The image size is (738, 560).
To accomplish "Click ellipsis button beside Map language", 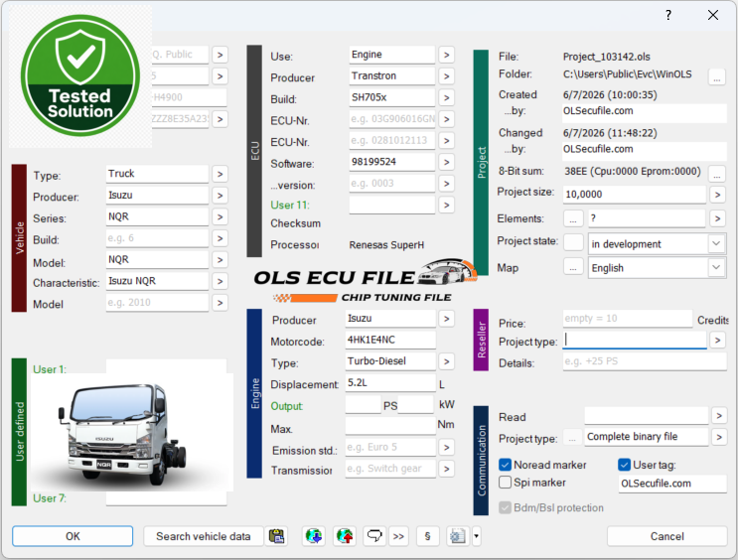I will (x=573, y=268).
